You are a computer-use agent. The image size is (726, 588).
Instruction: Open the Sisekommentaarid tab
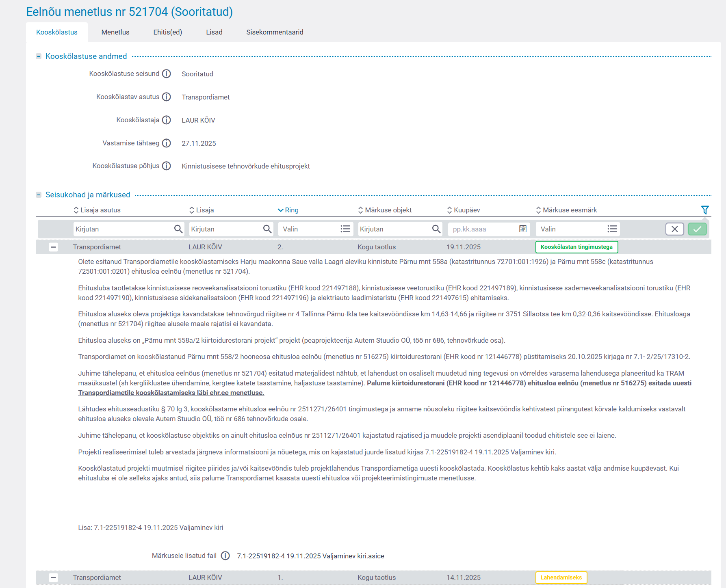click(275, 32)
